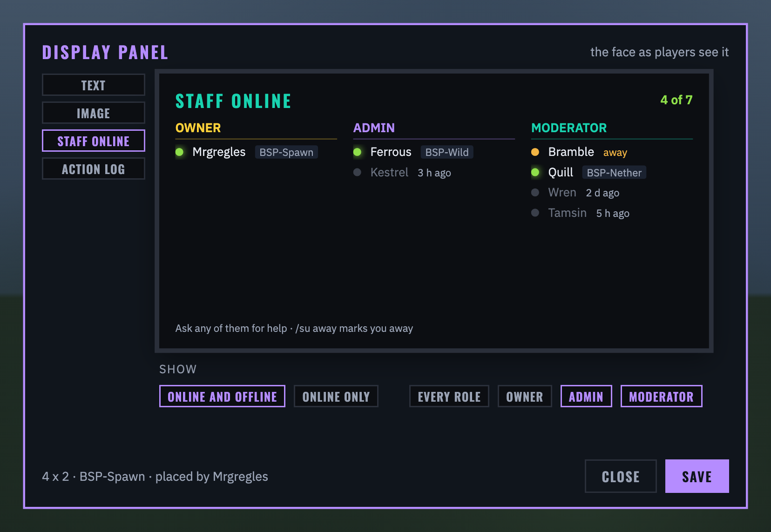Click Tamsin's 5 h ago timestamp
The height and width of the screenshot is (532, 771).
tap(613, 213)
